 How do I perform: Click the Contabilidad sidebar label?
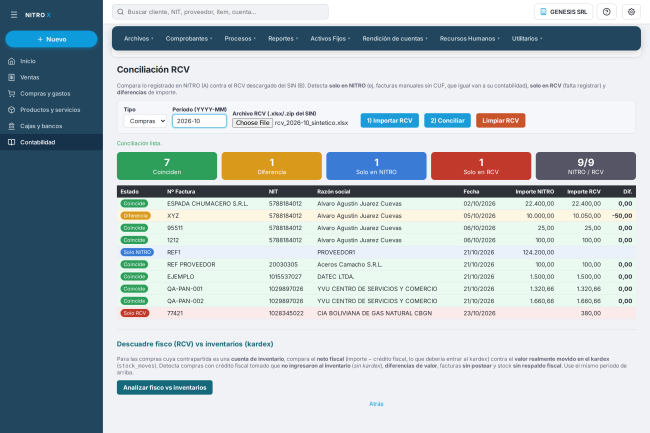click(38, 142)
